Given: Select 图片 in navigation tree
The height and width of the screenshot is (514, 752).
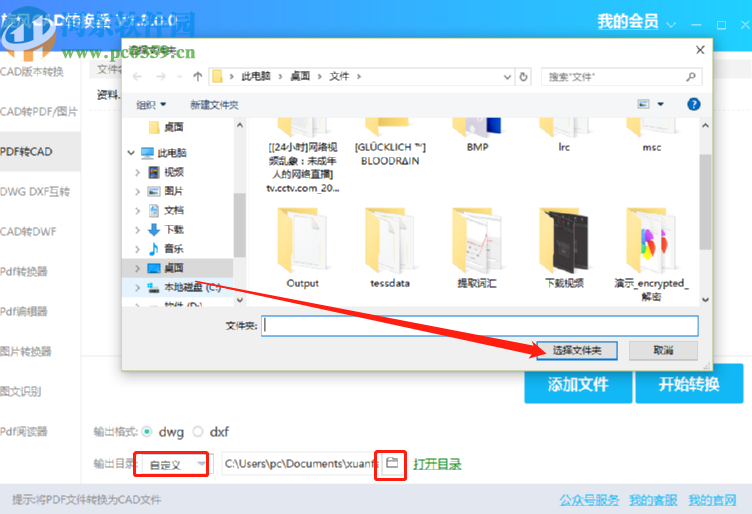Looking at the screenshot, I should pos(166,191).
